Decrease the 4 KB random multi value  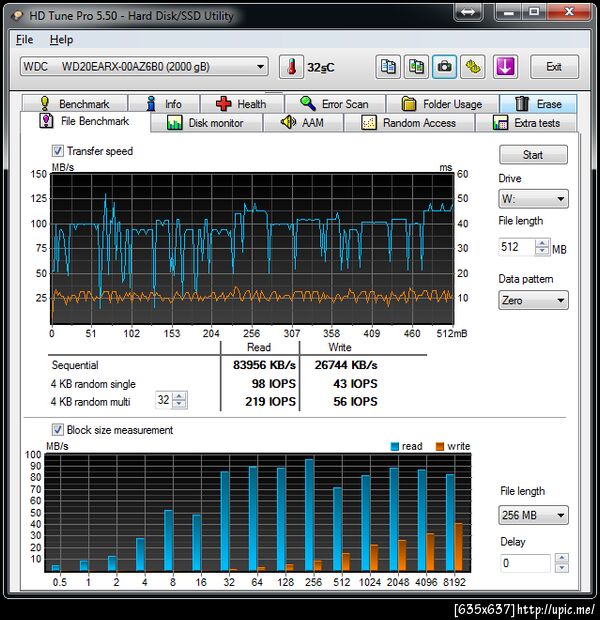pyautogui.click(x=179, y=404)
